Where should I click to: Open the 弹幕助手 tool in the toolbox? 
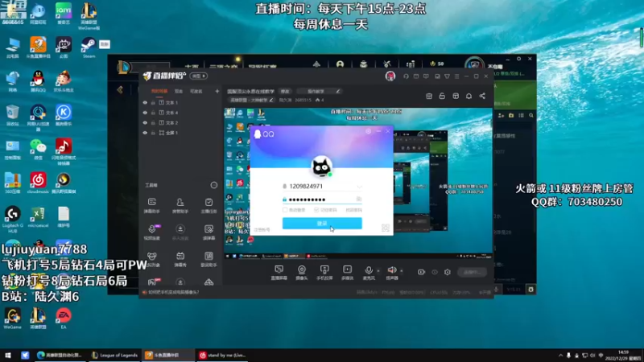click(x=151, y=205)
